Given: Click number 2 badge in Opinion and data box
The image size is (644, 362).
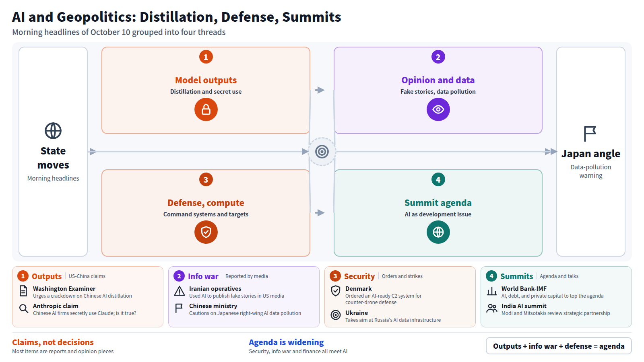Looking at the screenshot, I should pyautogui.click(x=438, y=57).
